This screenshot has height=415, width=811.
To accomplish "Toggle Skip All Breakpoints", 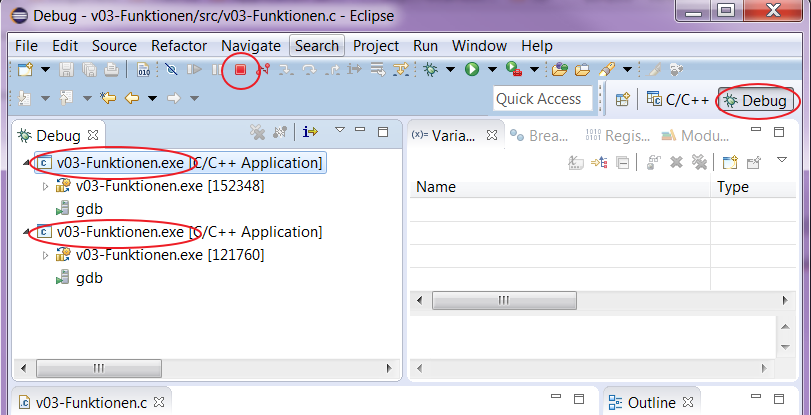I will tap(171, 69).
